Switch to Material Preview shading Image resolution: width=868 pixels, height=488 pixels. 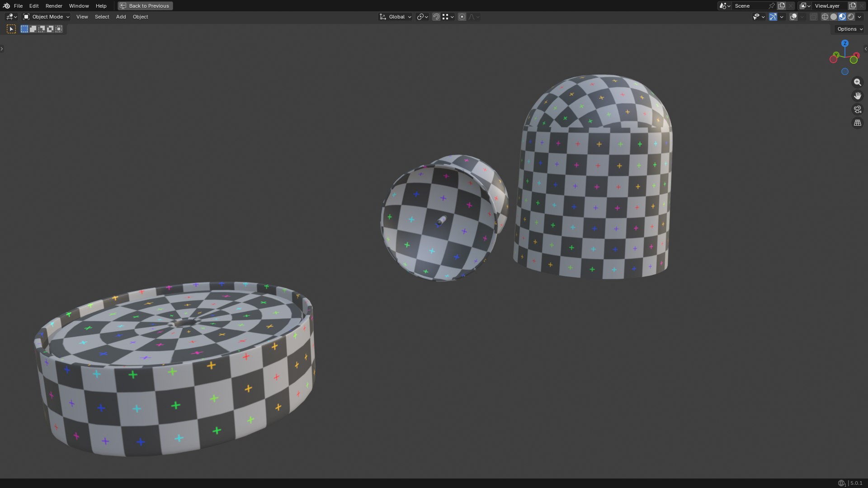[x=842, y=17]
